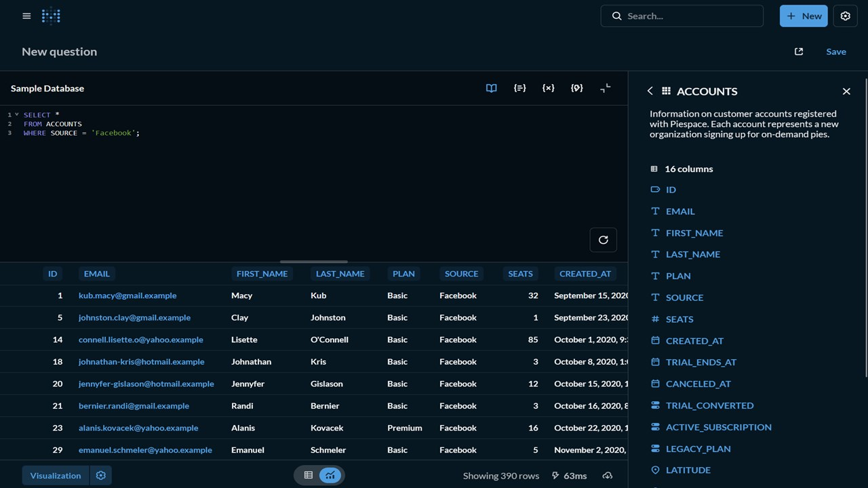Toggle the hamburger navigation menu
Viewport: 868px width, 488px height.
click(26, 16)
